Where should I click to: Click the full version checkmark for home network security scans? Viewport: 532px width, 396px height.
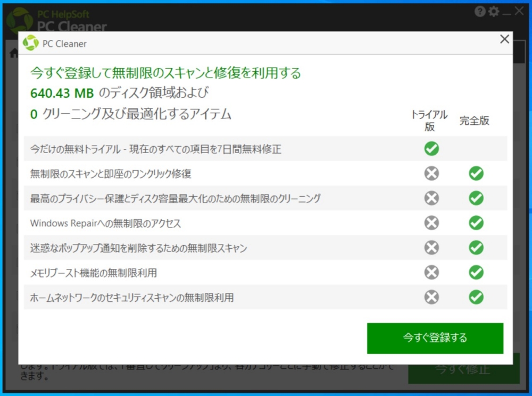point(476,298)
